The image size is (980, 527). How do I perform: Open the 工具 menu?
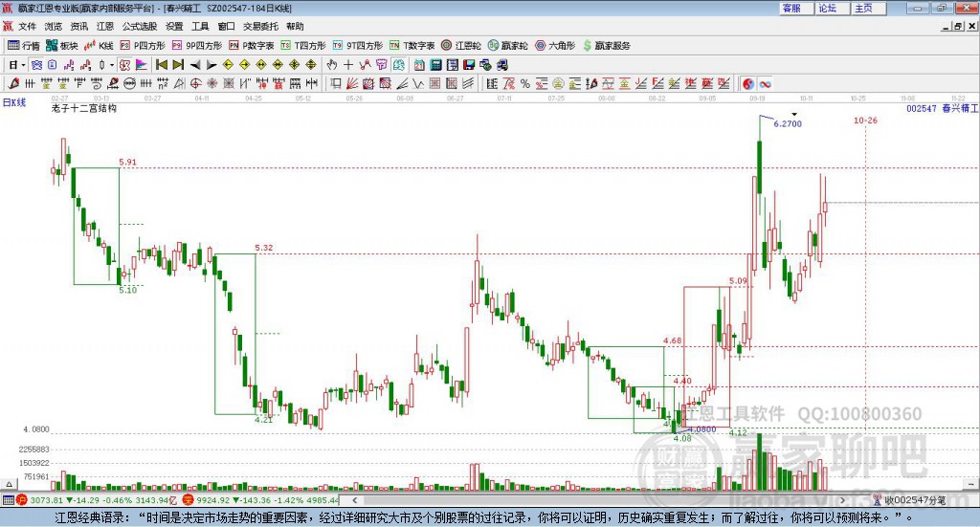(200, 26)
